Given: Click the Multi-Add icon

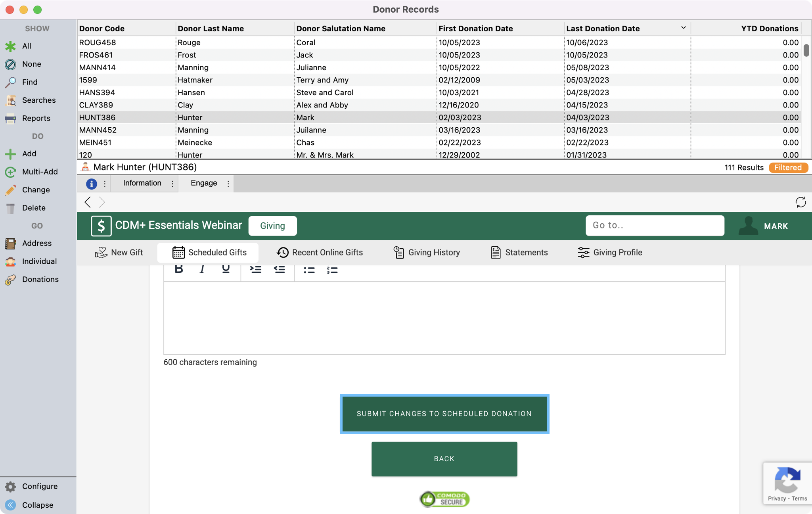Looking at the screenshot, I should pyautogui.click(x=10, y=172).
